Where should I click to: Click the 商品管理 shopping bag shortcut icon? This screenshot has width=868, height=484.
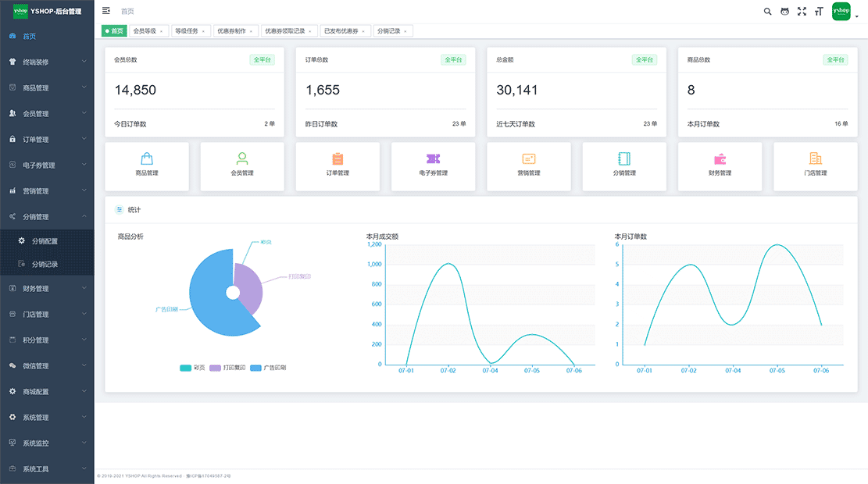tap(147, 159)
